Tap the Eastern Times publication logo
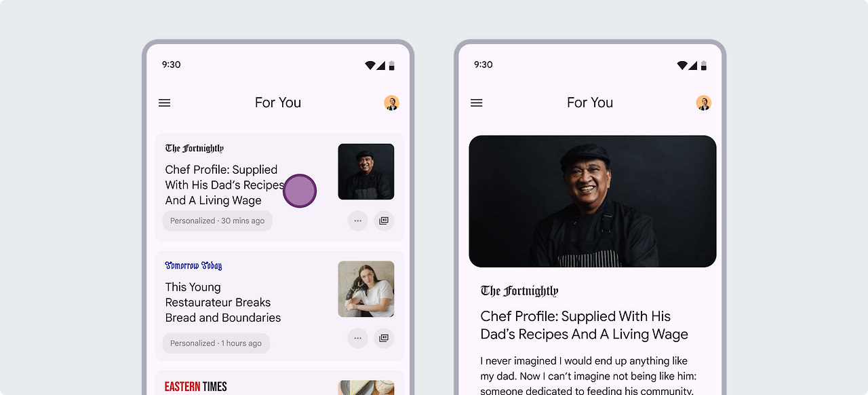The height and width of the screenshot is (395, 868). click(x=196, y=386)
